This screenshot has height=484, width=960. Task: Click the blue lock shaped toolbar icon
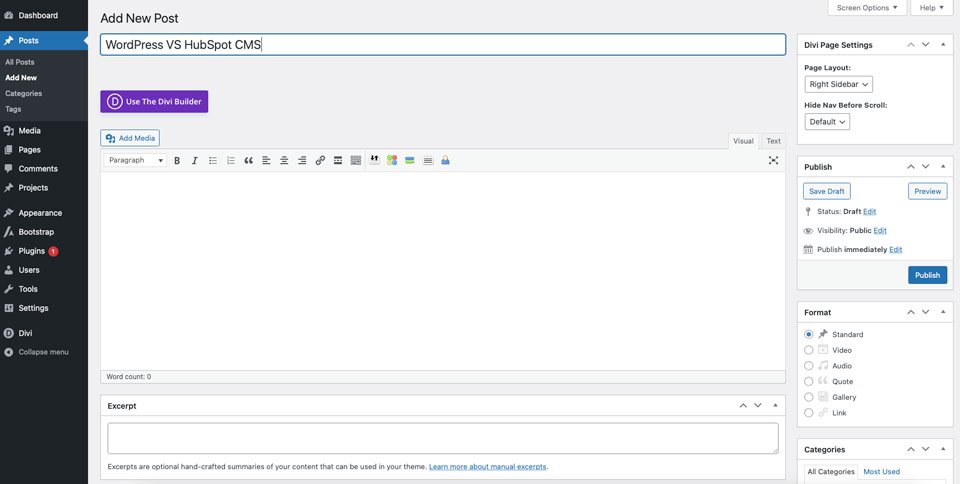[x=445, y=160]
